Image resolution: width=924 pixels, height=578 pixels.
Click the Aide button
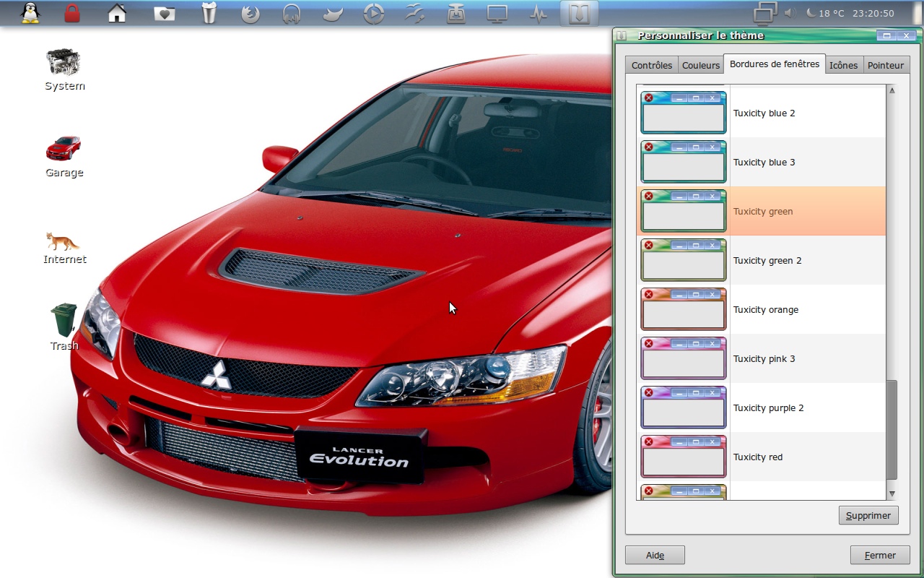coord(655,556)
